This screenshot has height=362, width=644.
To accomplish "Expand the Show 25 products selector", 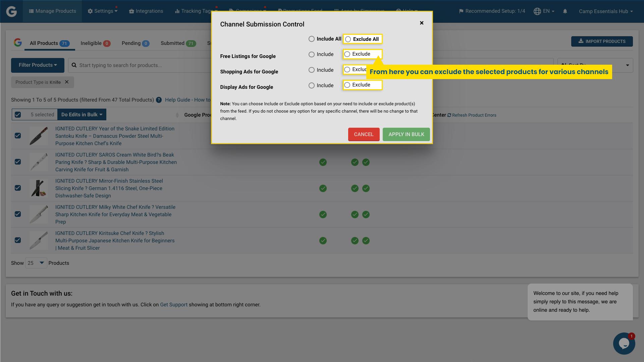I will click(36, 263).
